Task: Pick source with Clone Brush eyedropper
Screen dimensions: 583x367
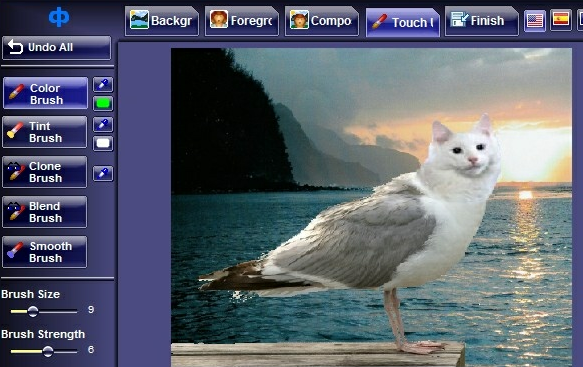Action: pos(103,173)
